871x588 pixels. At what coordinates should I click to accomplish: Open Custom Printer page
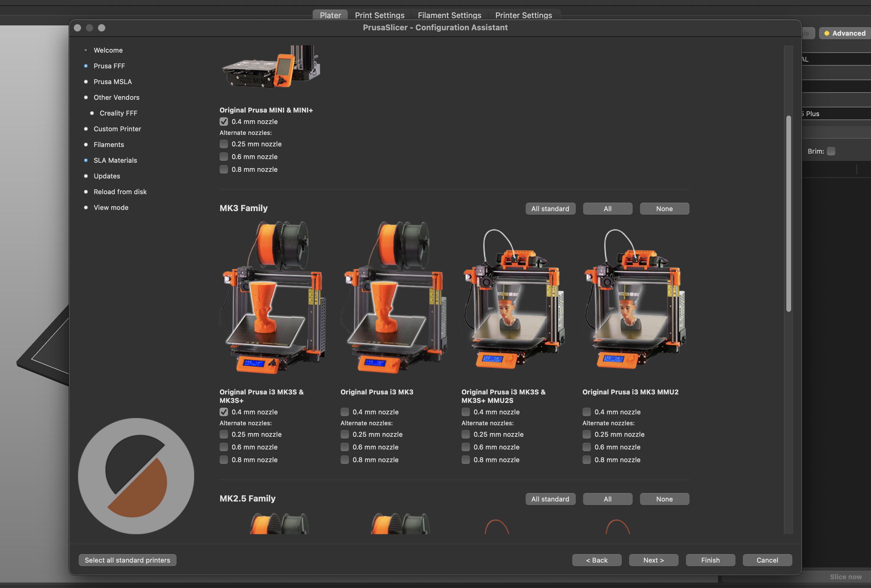pyautogui.click(x=117, y=129)
